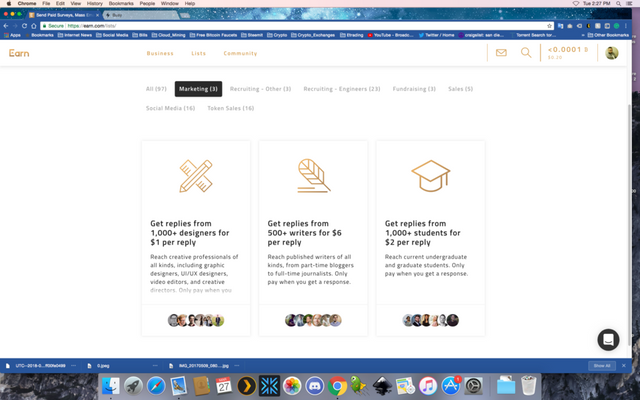Click the search magnifier icon on Earn

coord(526,53)
